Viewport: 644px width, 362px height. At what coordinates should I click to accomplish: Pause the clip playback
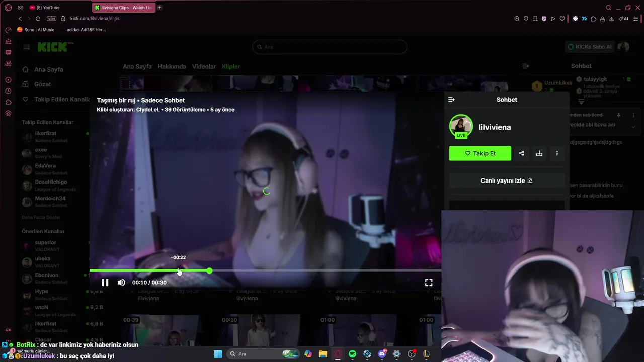tap(105, 283)
